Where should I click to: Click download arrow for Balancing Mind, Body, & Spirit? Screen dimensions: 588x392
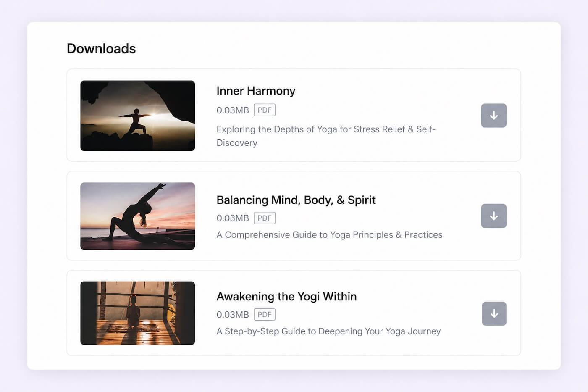click(x=493, y=216)
